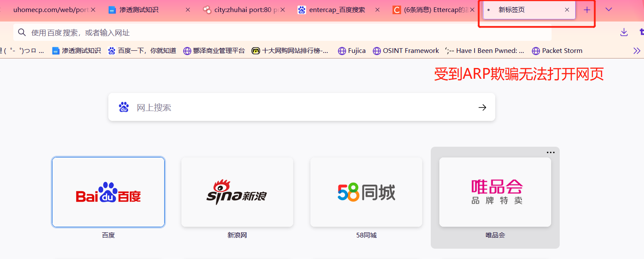
Task: Submit search with the arrow button
Action: pyautogui.click(x=482, y=107)
